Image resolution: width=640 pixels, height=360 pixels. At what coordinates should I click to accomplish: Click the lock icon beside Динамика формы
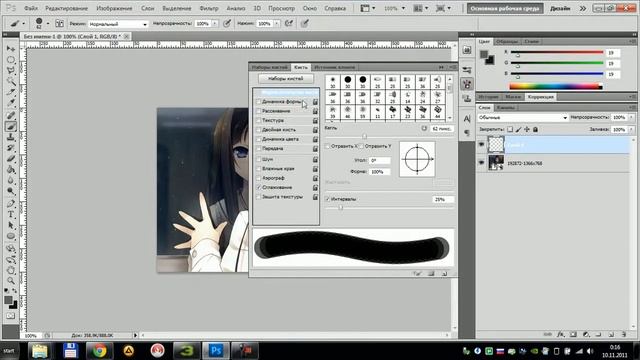click(315, 102)
